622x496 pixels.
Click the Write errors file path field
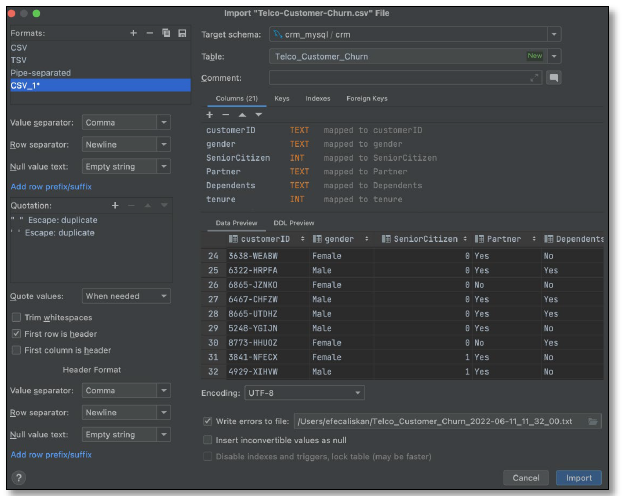447,421
